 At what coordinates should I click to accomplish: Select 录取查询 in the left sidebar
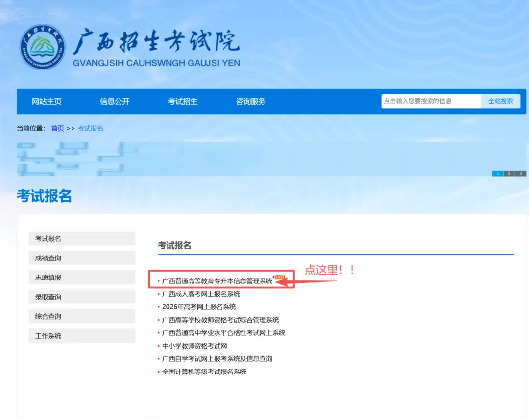(82, 297)
